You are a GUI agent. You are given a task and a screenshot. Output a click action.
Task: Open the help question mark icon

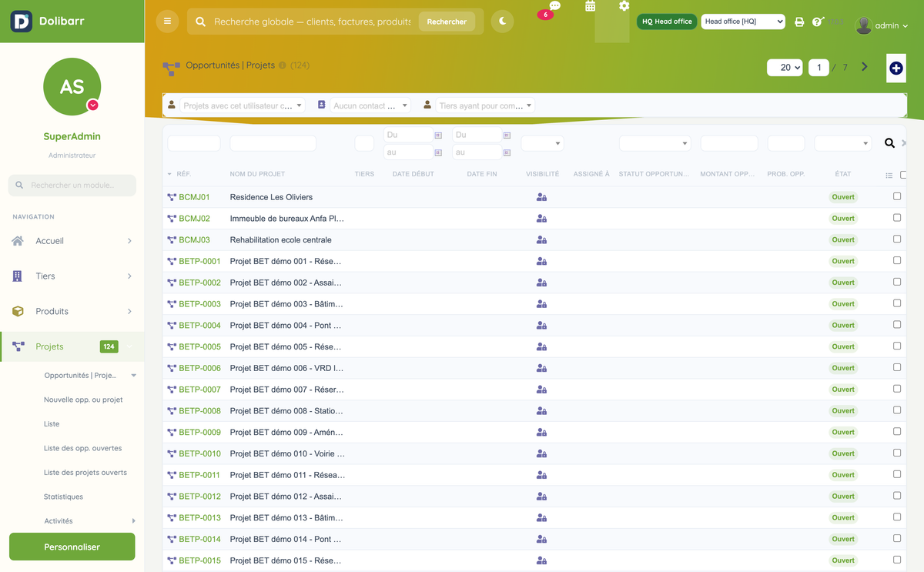818,22
